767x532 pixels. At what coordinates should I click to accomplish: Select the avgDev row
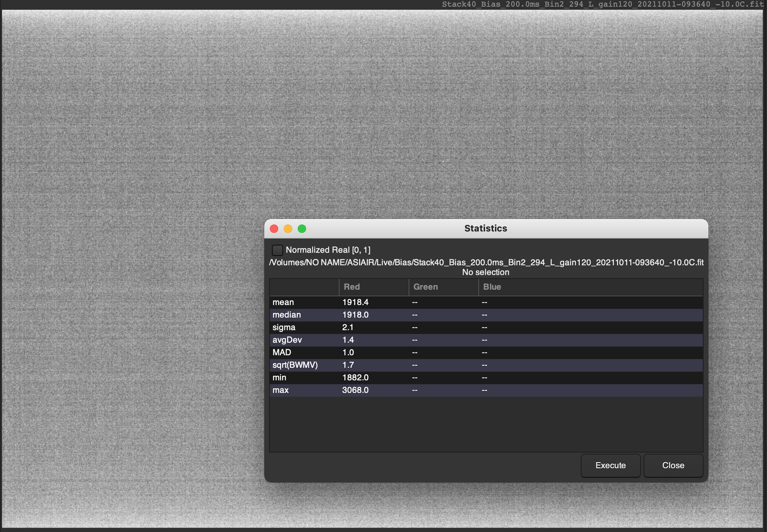tap(287, 340)
